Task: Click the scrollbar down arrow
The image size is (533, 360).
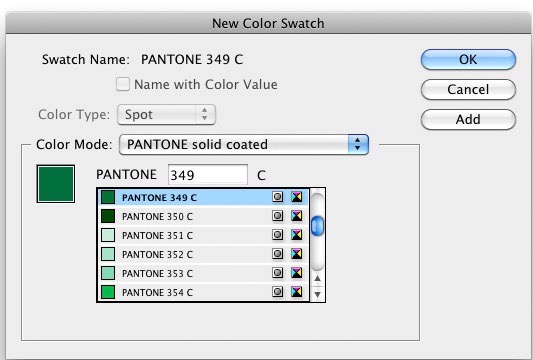Action: 317,294
